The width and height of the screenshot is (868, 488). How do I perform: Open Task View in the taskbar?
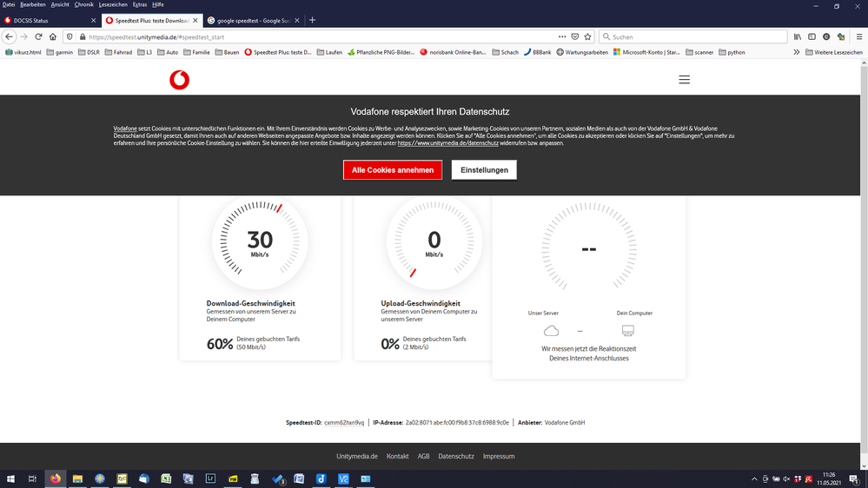(32, 479)
